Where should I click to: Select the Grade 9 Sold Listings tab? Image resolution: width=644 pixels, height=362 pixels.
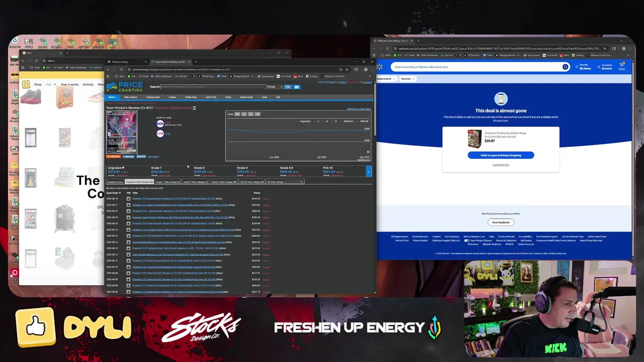(224, 182)
